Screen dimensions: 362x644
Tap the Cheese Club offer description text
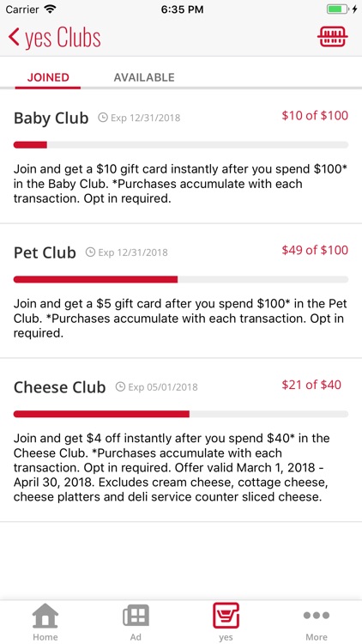(172, 467)
